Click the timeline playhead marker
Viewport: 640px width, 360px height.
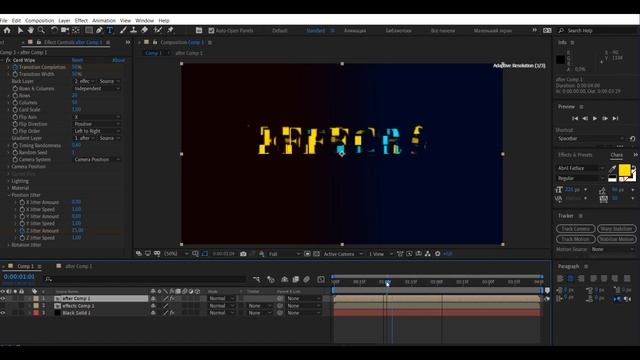click(387, 283)
